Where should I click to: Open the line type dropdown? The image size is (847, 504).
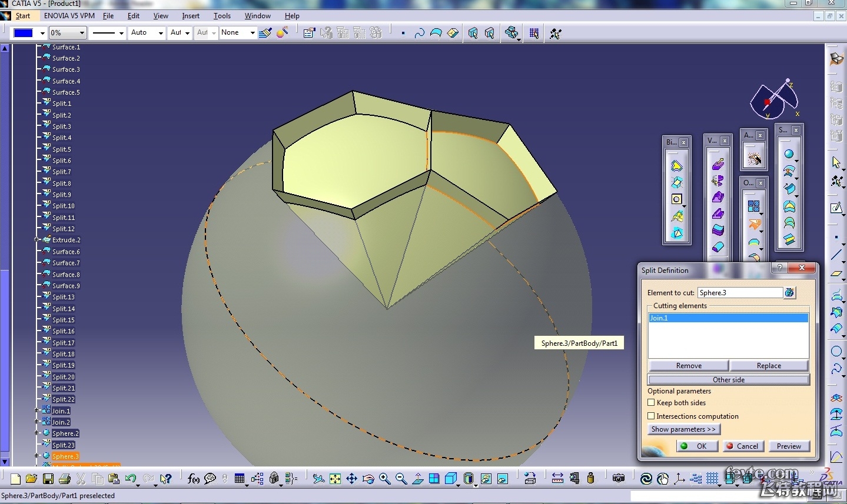121,33
